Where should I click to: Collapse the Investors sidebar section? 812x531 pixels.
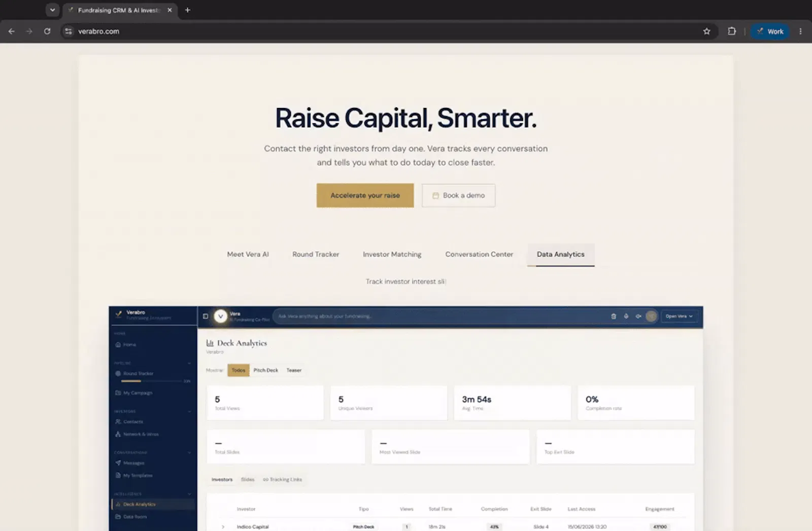pyautogui.click(x=189, y=411)
